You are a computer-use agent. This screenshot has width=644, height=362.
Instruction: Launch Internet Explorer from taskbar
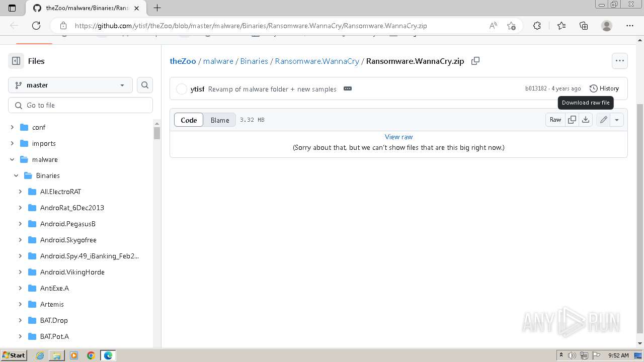pos(40,355)
